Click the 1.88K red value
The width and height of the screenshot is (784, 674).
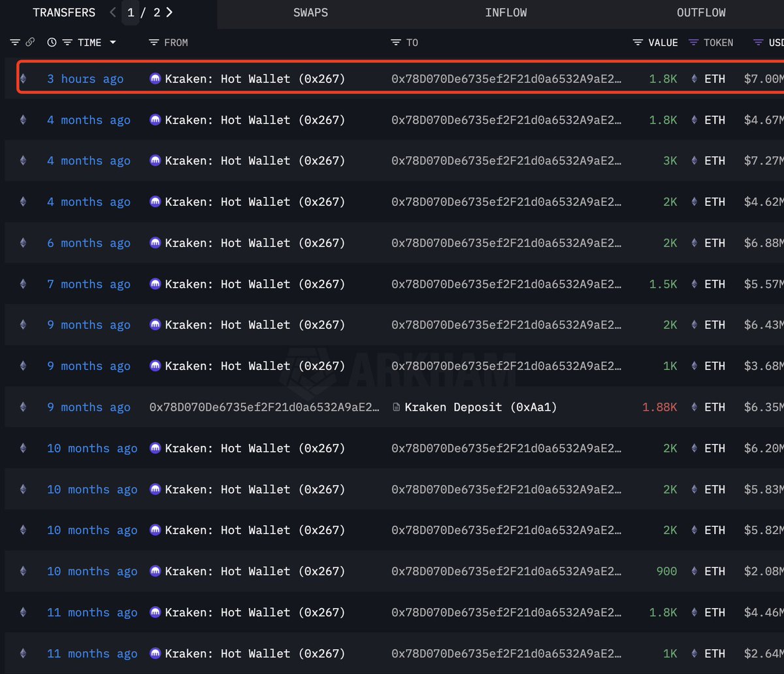(x=660, y=407)
